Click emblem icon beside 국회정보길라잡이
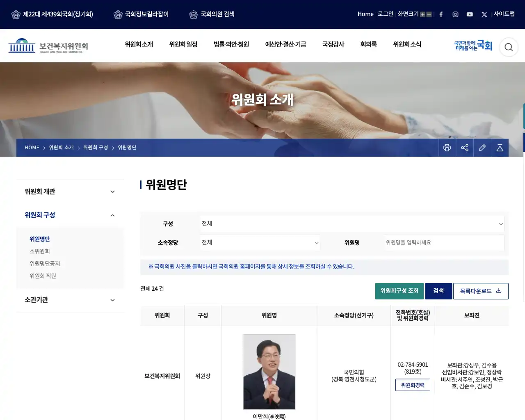 click(x=118, y=14)
